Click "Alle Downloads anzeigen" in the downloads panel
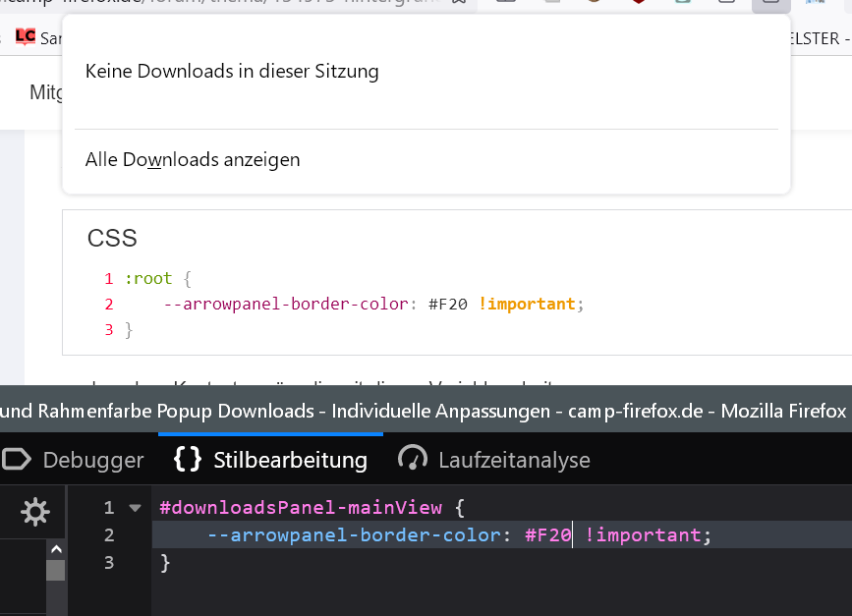This screenshot has height=616, width=852. pos(193,159)
